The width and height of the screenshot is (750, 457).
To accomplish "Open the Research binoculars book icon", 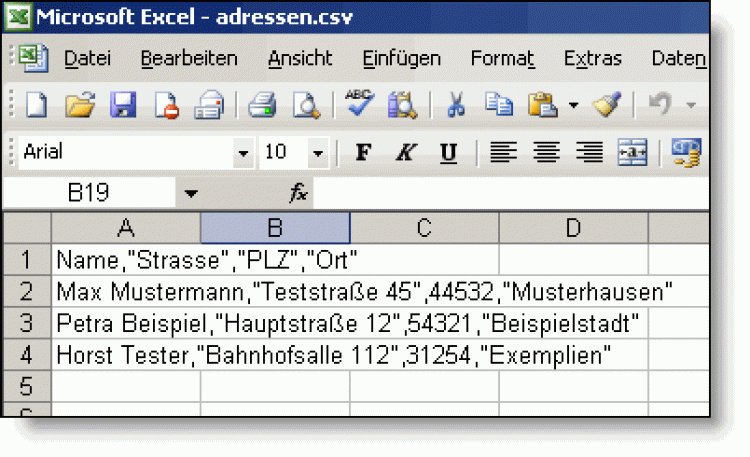I will (x=402, y=105).
